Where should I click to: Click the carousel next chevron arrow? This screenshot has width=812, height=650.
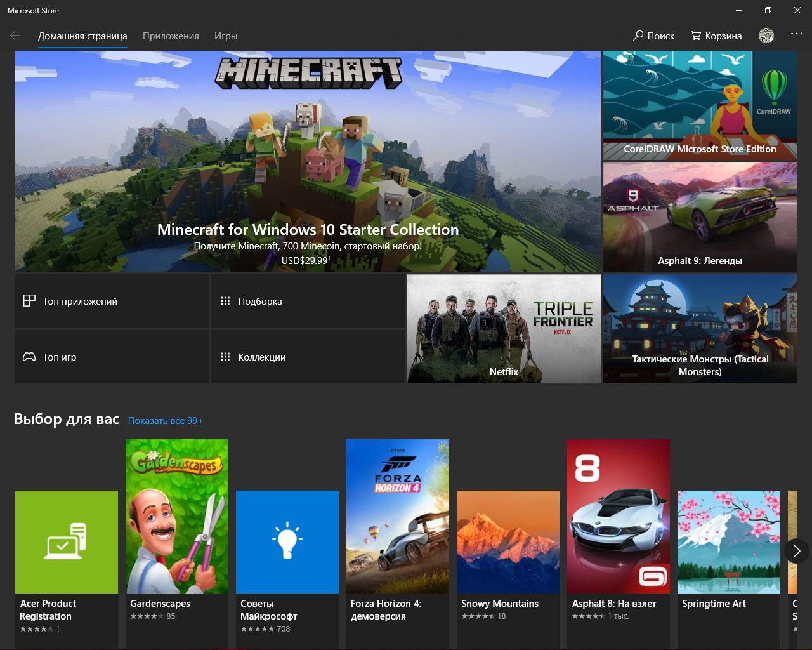point(797,551)
